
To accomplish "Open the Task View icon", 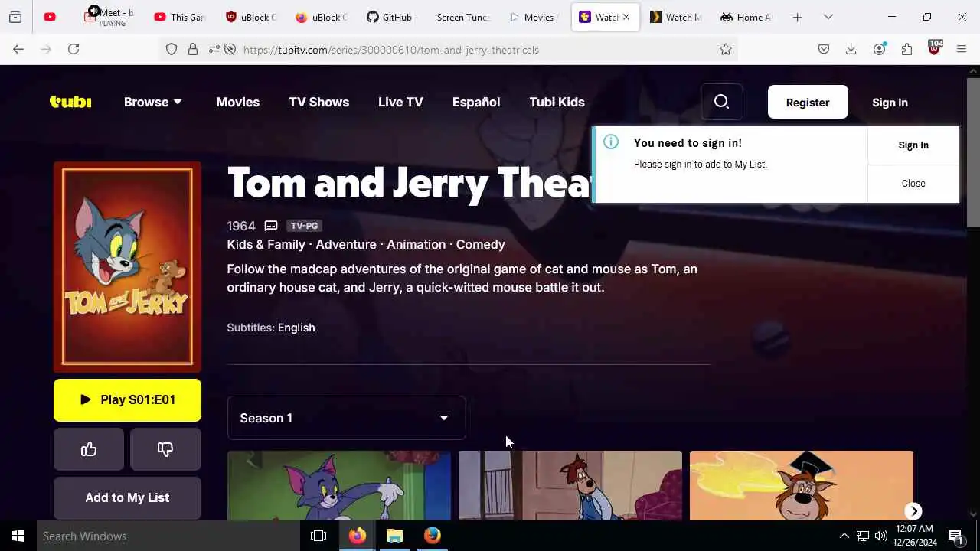I will (x=318, y=536).
